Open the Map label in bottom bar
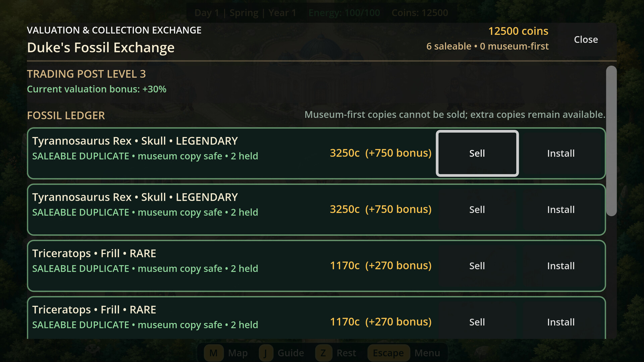 click(238, 353)
